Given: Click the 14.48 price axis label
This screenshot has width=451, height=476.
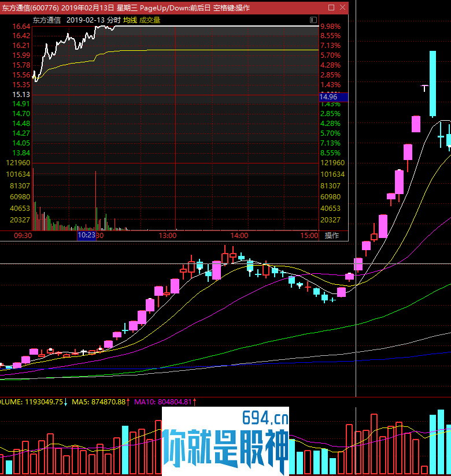Looking at the screenshot, I should (21, 124).
